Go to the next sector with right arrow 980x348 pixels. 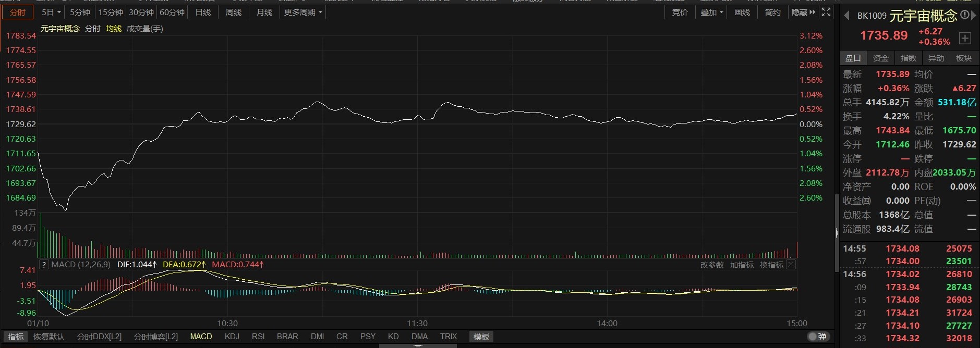[x=974, y=16]
